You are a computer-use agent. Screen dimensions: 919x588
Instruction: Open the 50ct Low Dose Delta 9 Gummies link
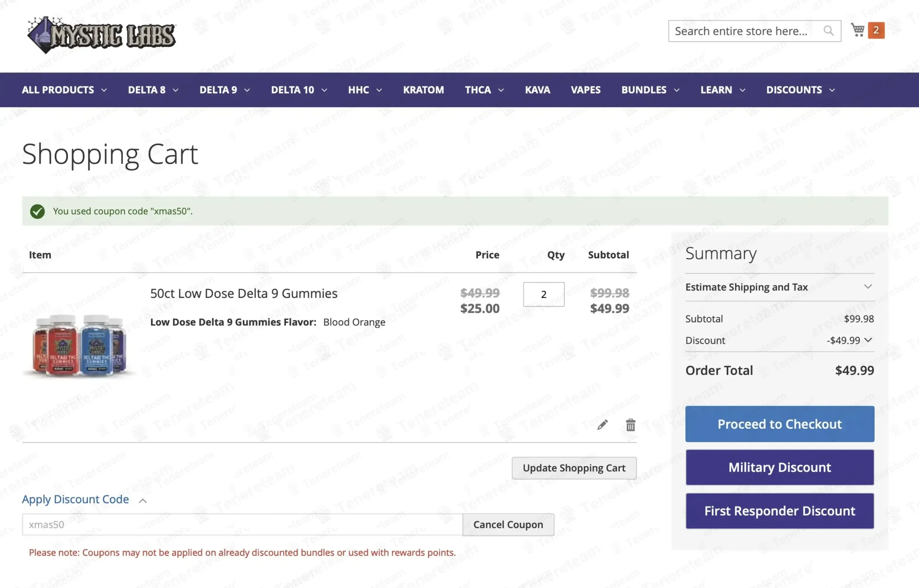click(244, 293)
